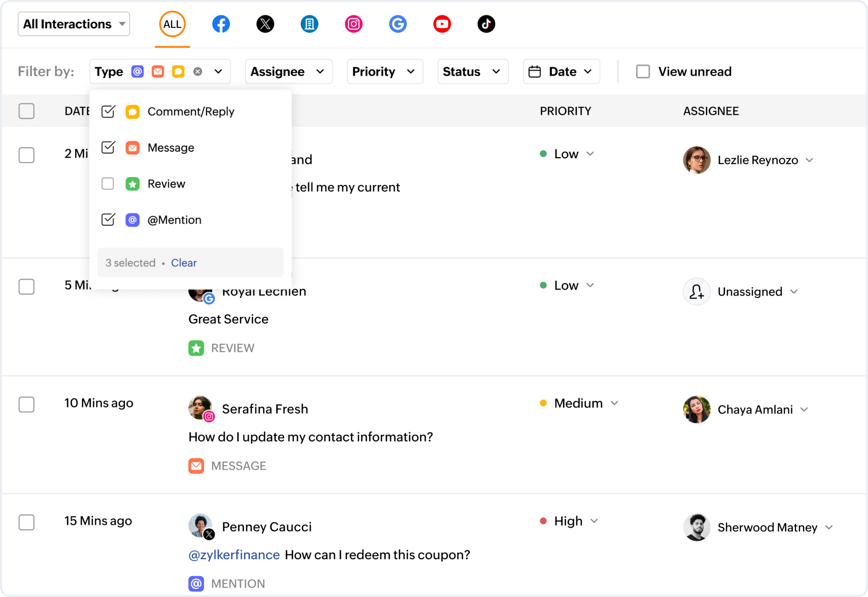The image size is (868, 597).
Task: Expand the Priority filter dropdown
Action: 385,71
